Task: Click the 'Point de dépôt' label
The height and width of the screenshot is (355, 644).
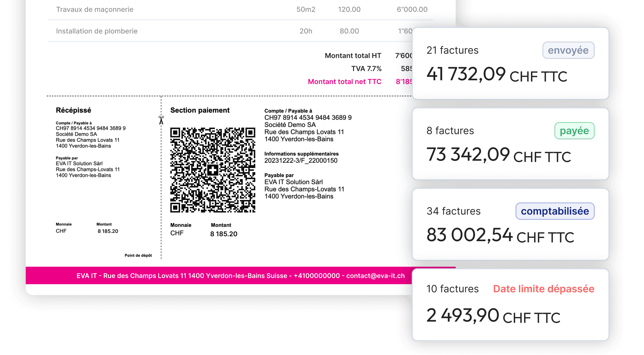Action: tap(138, 256)
